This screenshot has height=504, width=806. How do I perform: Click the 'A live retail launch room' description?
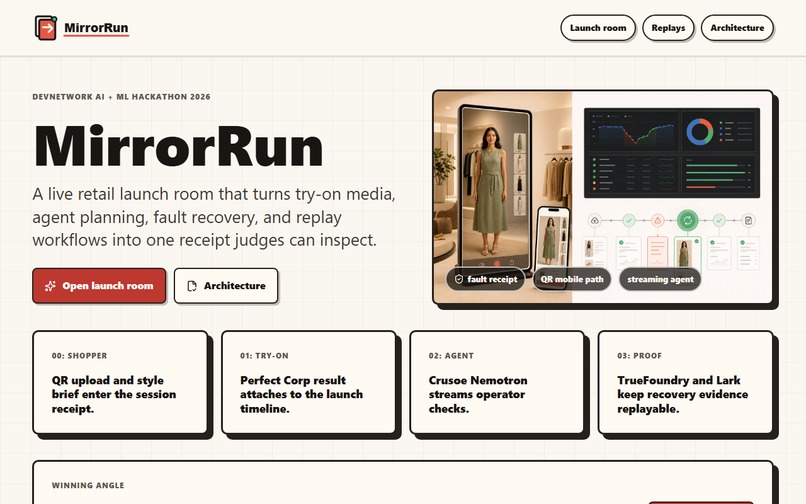(x=214, y=217)
